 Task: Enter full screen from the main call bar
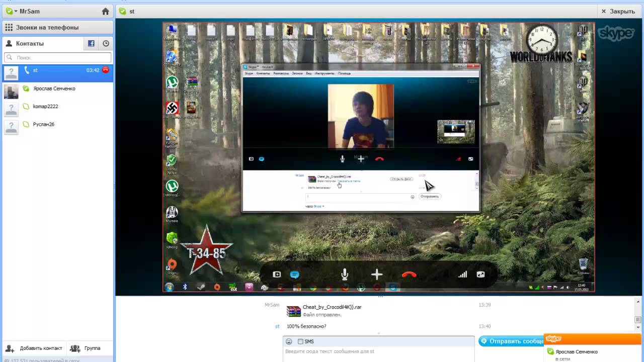click(480, 275)
